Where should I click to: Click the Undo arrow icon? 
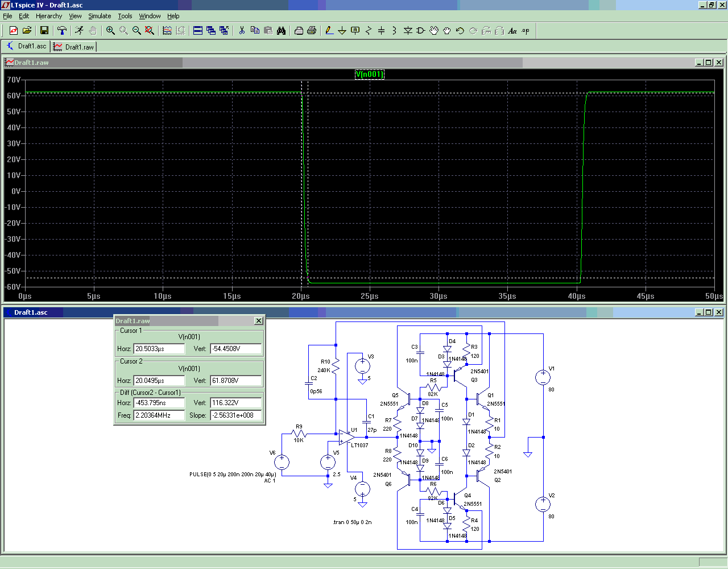pos(460,30)
